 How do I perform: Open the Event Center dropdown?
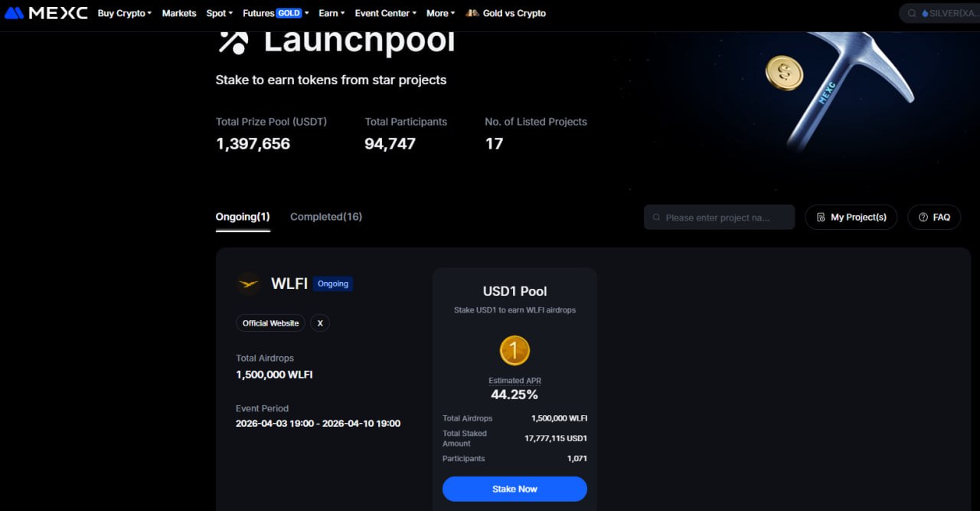pos(385,13)
